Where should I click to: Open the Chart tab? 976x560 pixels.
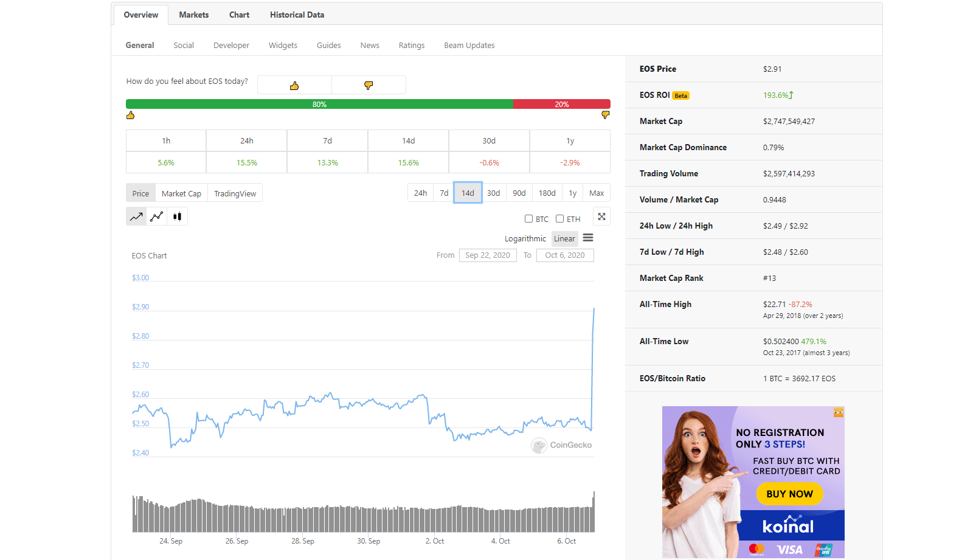(x=239, y=15)
